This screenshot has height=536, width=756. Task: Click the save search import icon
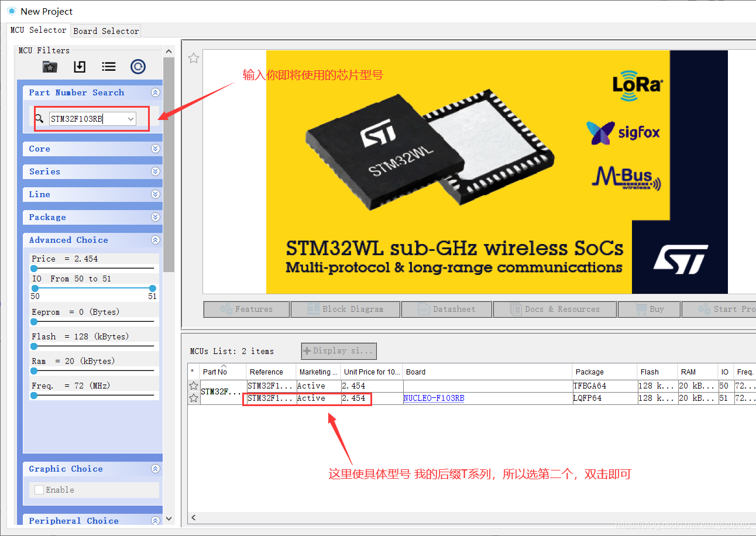79,66
